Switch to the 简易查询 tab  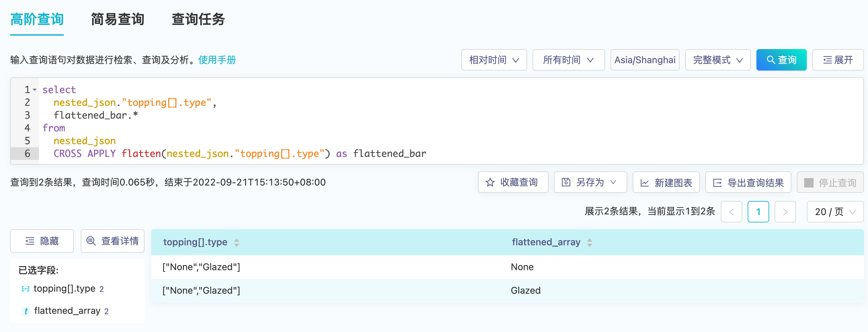coord(117,19)
